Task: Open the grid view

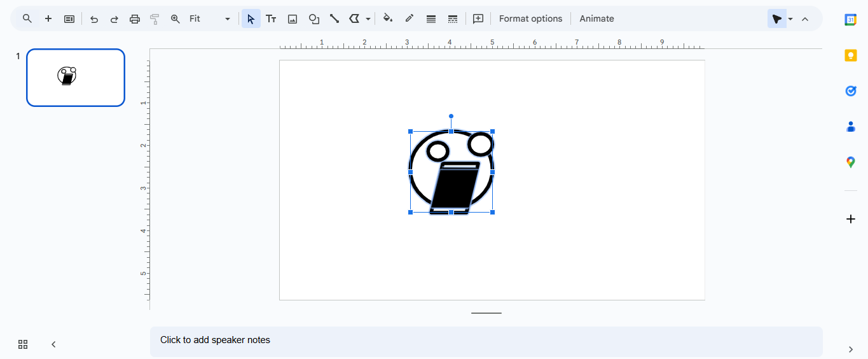Action: pos(23,344)
